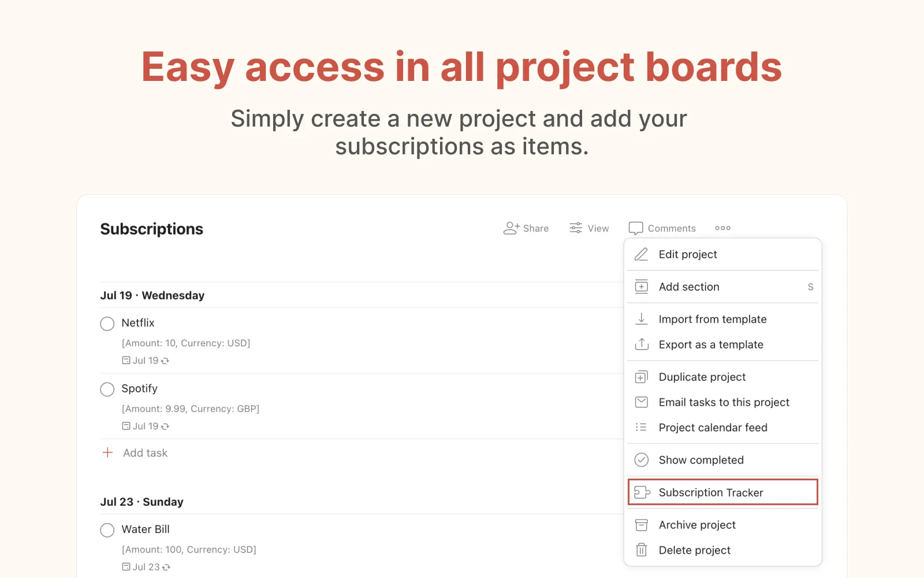Click the plus icon beside Add task
The image size is (924, 578).
point(107,453)
